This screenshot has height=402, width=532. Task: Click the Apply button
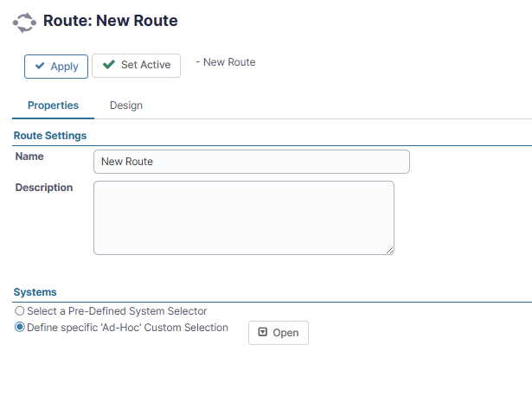point(56,67)
